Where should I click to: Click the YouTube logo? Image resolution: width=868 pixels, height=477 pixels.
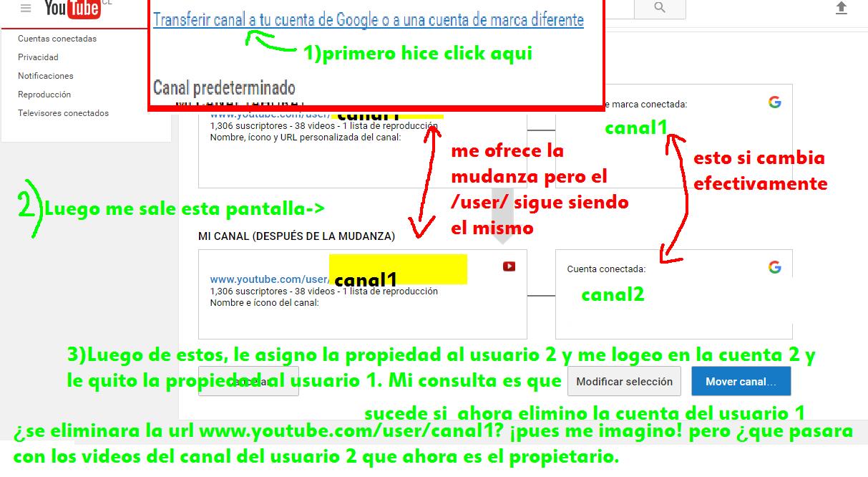coord(72,8)
